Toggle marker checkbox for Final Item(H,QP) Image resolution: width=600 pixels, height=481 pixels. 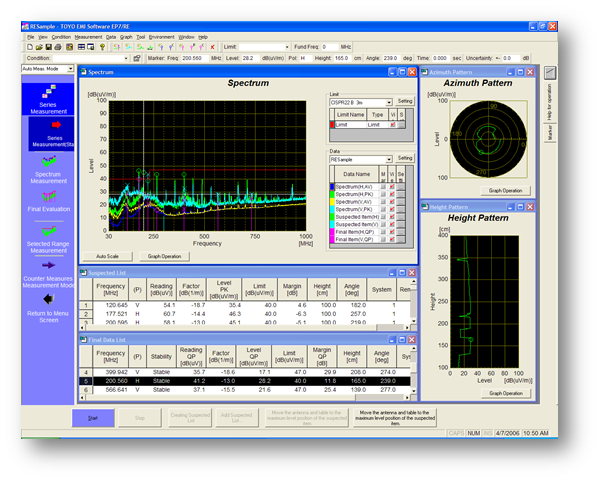click(383, 232)
